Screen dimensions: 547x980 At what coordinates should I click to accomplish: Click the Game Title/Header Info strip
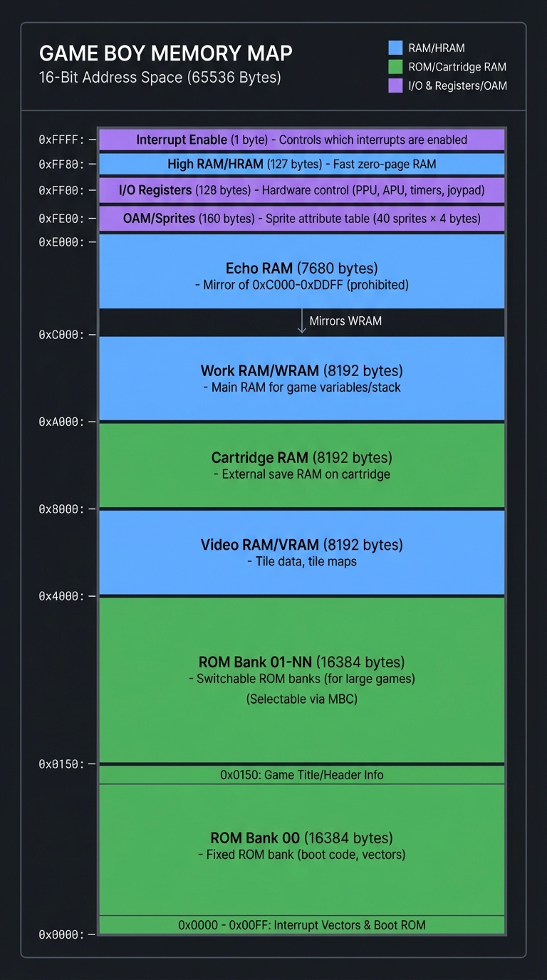point(301,775)
